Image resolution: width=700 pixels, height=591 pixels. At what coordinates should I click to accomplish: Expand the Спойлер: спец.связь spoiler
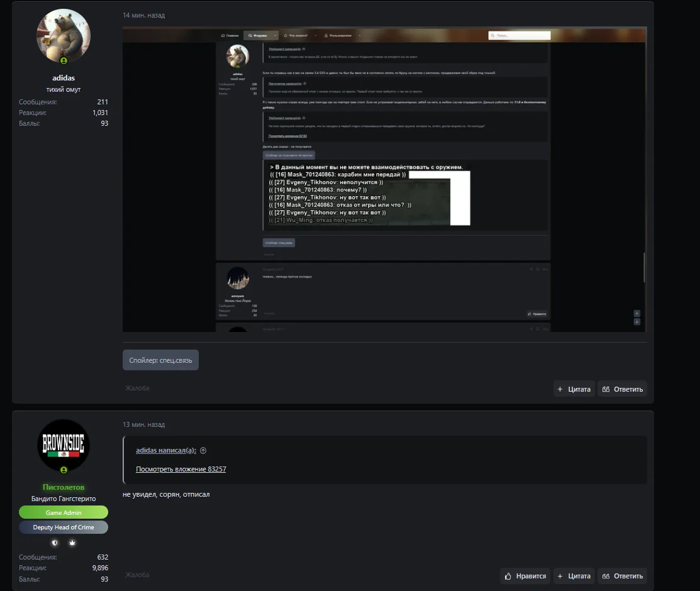tap(161, 360)
